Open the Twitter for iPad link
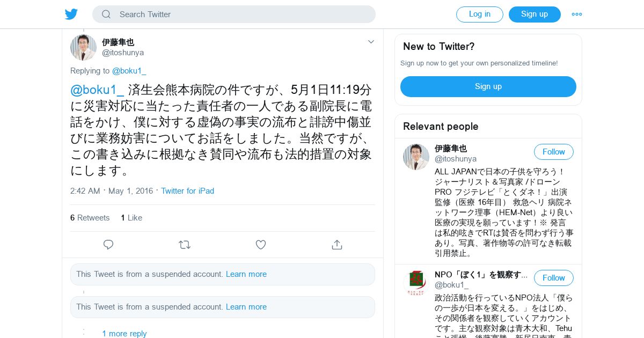Image resolution: width=644 pixels, height=338 pixels. 187,191
